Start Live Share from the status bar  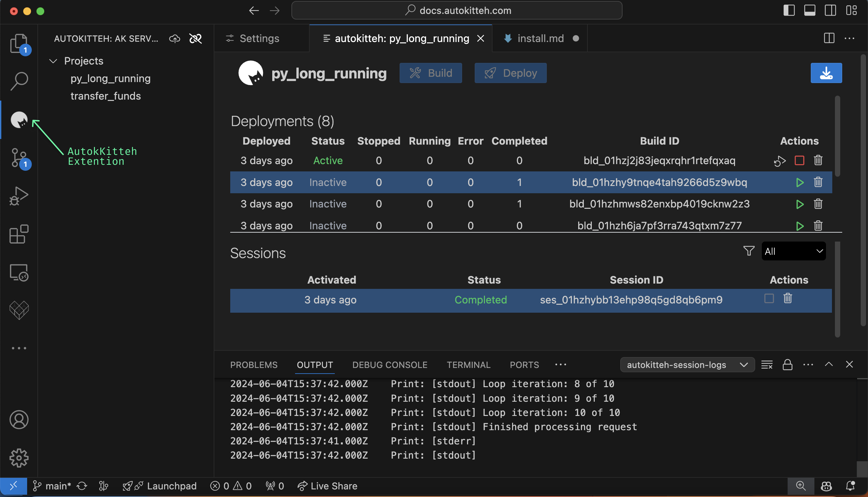point(327,486)
